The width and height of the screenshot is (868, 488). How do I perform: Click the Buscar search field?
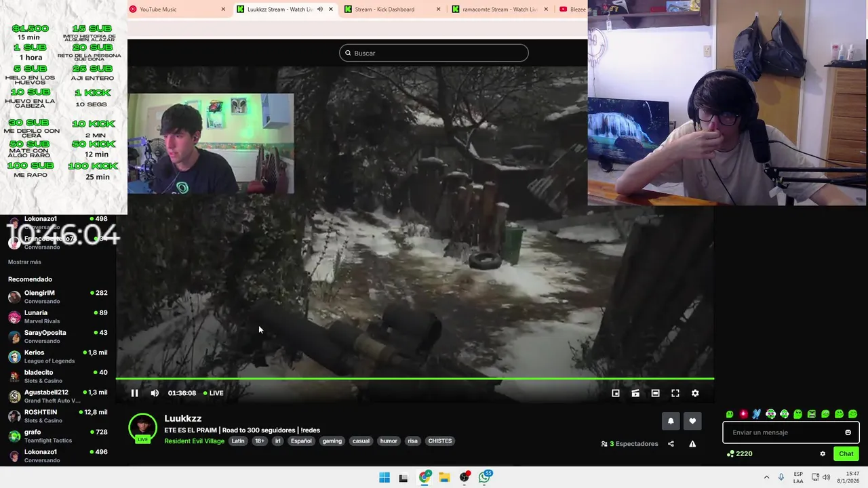tap(434, 53)
